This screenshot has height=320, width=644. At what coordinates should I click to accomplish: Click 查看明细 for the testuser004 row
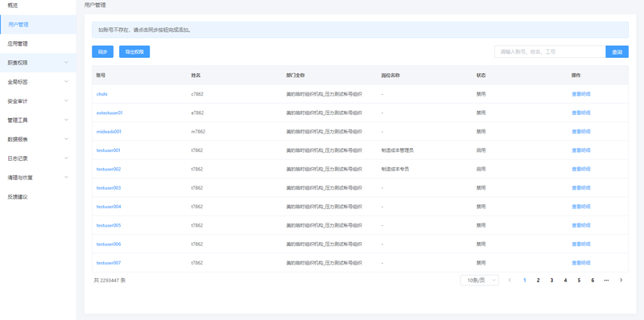point(581,207)
